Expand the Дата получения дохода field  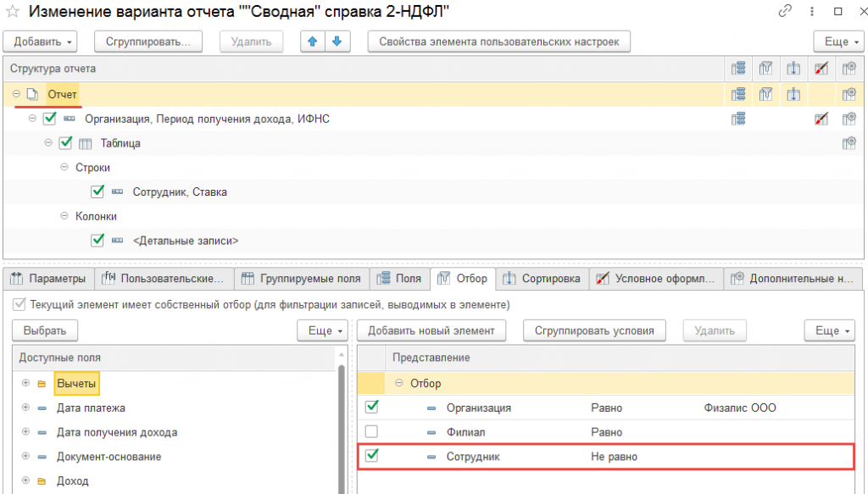tap(25, 432)
